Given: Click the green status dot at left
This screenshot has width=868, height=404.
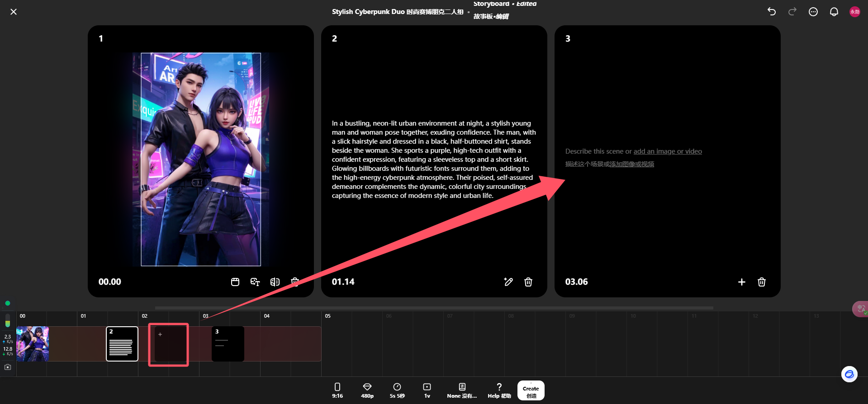Looking at the screenshot, I should (8, 303).
